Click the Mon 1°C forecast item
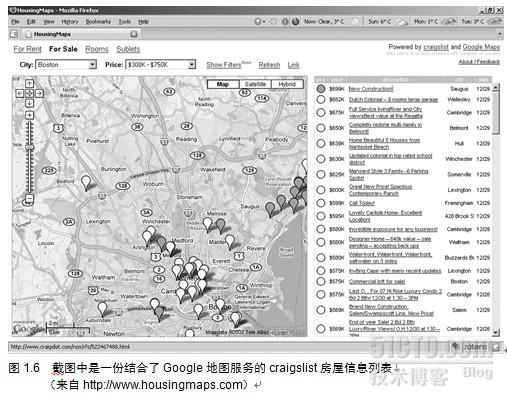The image size is (507, 400). pyautogui.click(x=435, y=22)
